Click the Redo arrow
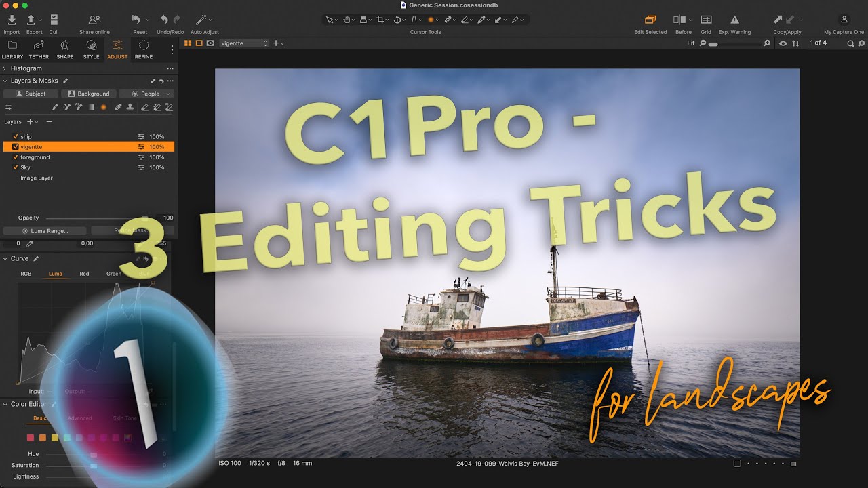The height and width of the screenshot is (488, 868). click(177, 20)
